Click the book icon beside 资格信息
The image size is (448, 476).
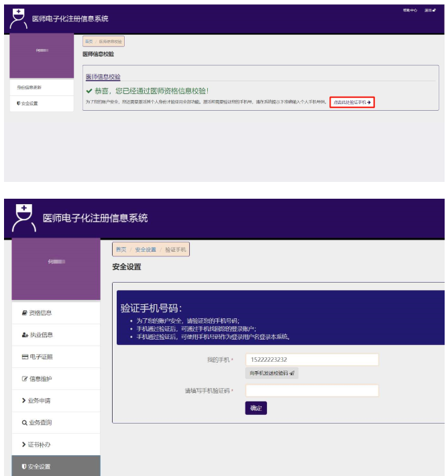click(25, 313)
